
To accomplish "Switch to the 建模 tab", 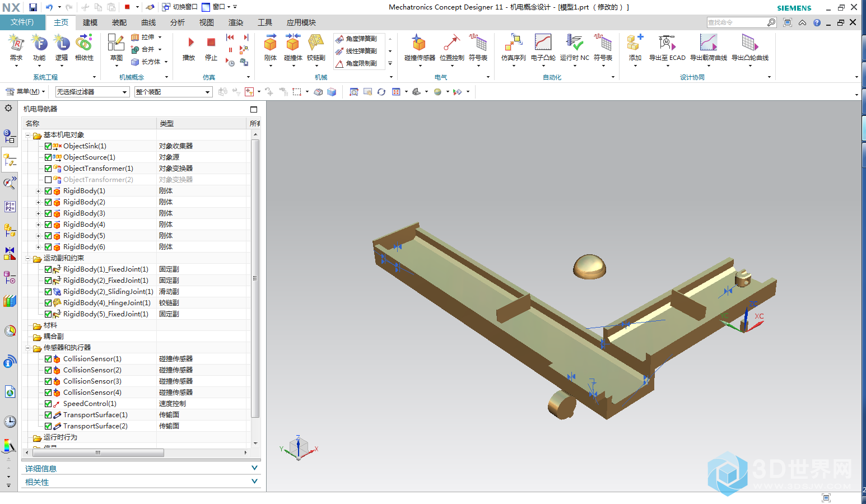I will pos(90,22).
